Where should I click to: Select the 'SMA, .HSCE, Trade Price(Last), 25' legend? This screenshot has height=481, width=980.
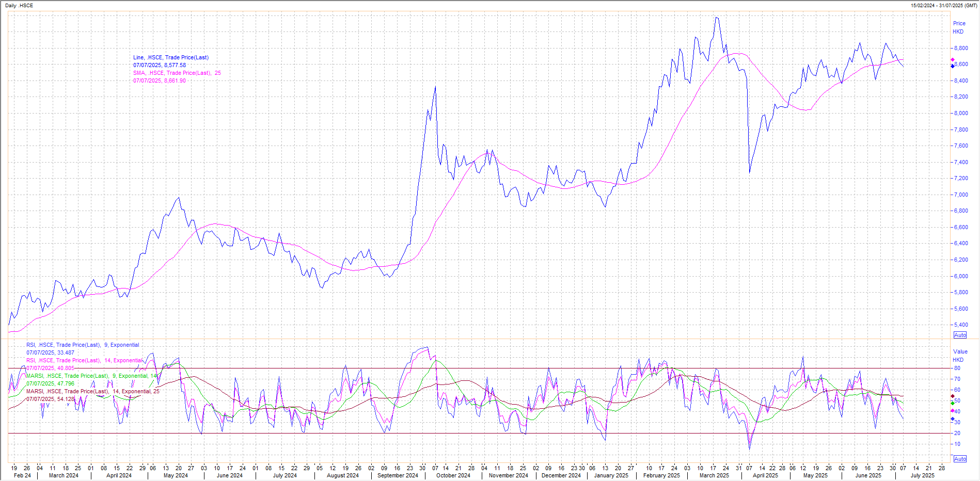pos(177,73)
